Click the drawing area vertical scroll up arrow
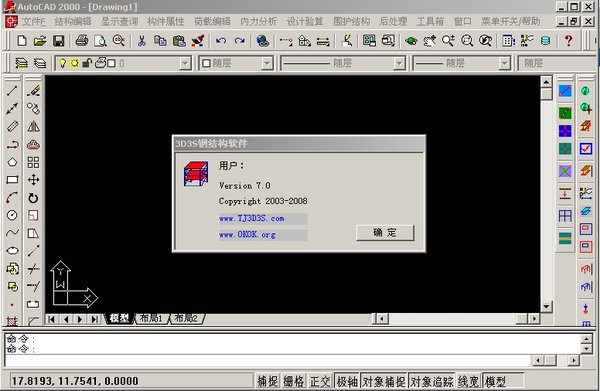600x391 pixels. click(546, 82)
